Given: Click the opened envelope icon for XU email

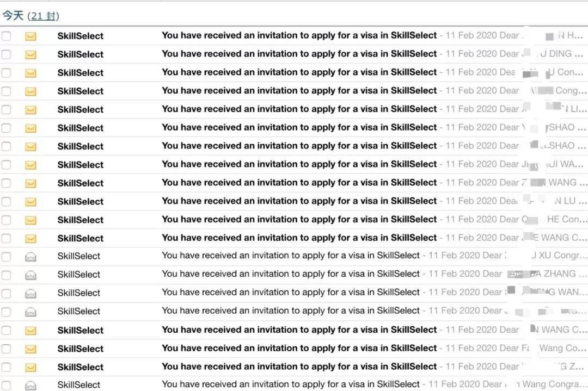Looking at the screenshot, I should point(30,257).
